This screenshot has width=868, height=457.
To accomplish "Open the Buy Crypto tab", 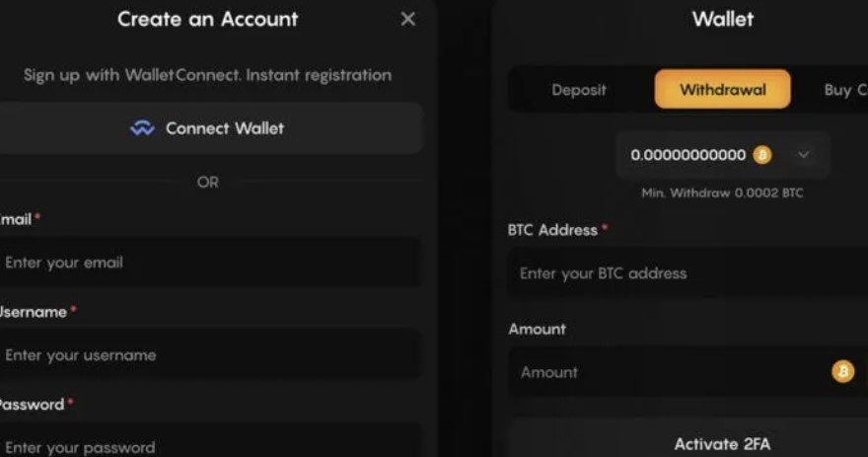I will click(845, 90).
